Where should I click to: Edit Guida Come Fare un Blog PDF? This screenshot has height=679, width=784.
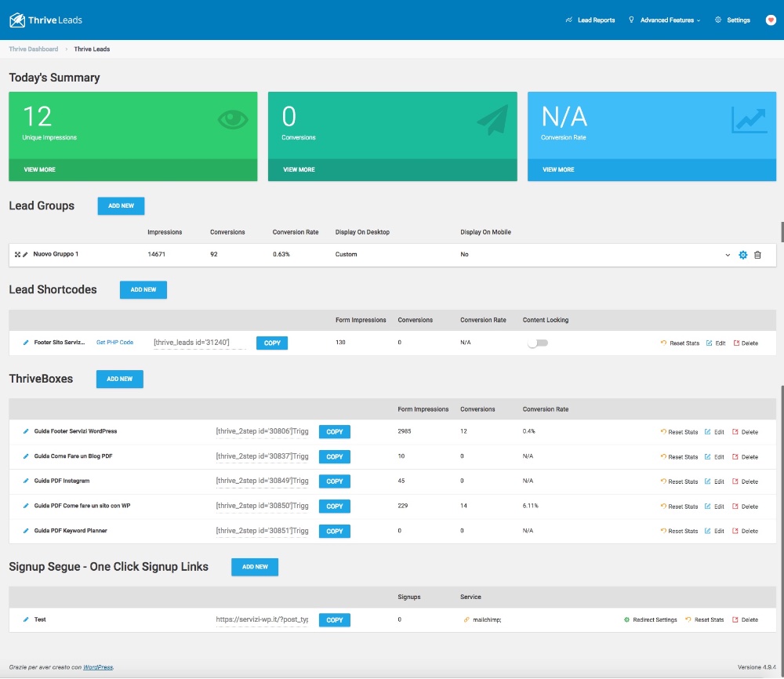(x=714, y=457)
